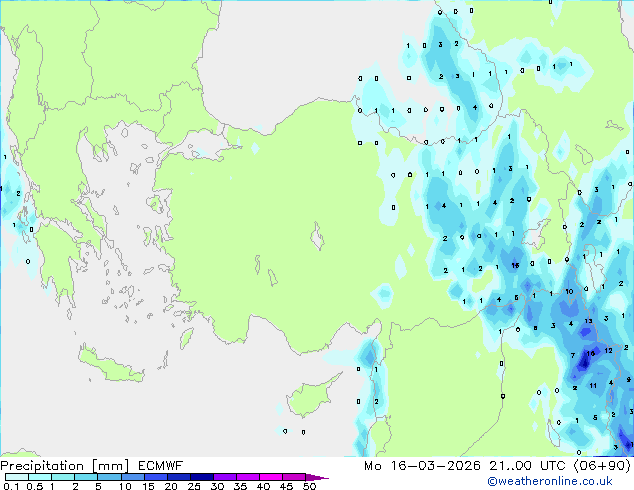Click the 0.1–0.5 mm legend color swatch
This screenshot has height=490, width=634.
(17, 477)
